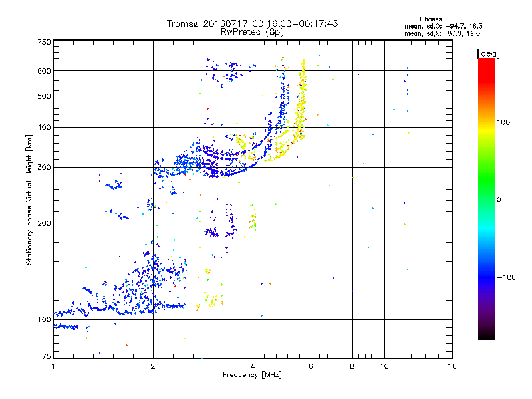The width and height of the screenshot is (532, 399).
Task: Click the y-axis tick label '500'
Action: (44, 96)
